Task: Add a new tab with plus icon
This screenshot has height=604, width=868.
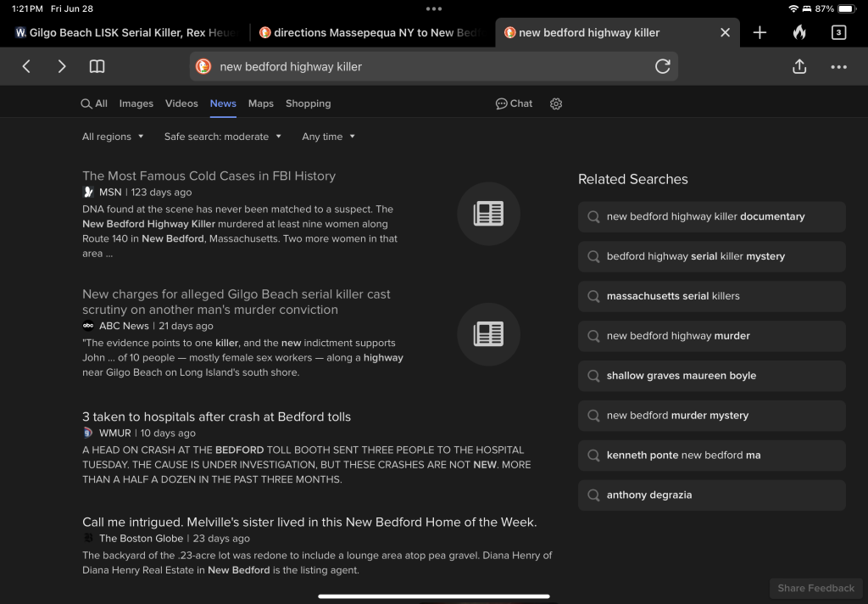Action: (x=759, y=32)
